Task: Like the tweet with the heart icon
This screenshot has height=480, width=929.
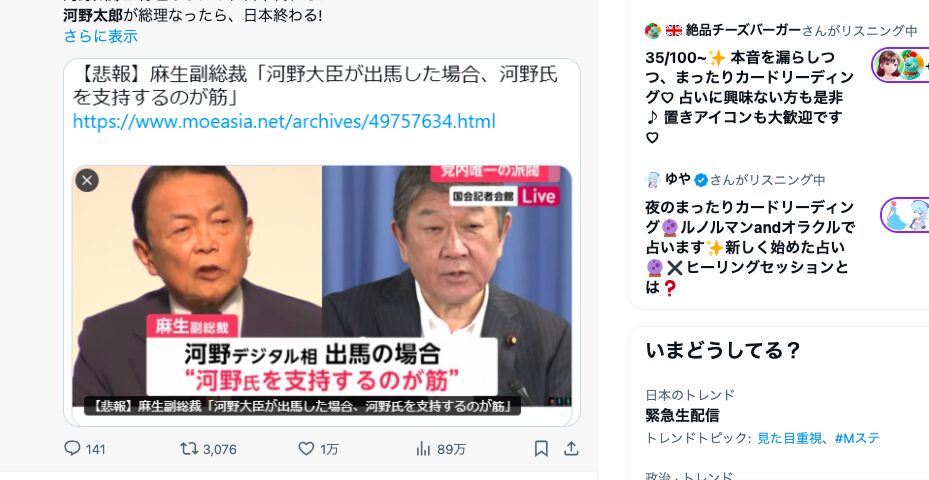Action: point(306,449)
